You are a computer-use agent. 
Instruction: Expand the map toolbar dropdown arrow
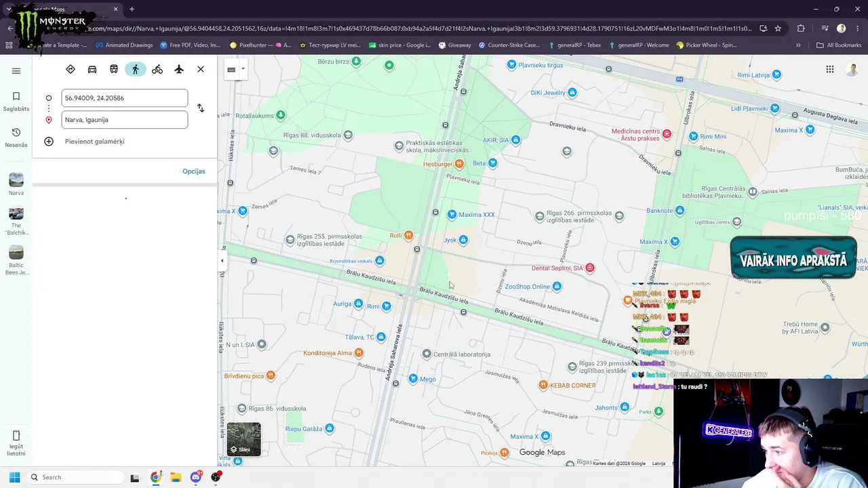[243, 69]
